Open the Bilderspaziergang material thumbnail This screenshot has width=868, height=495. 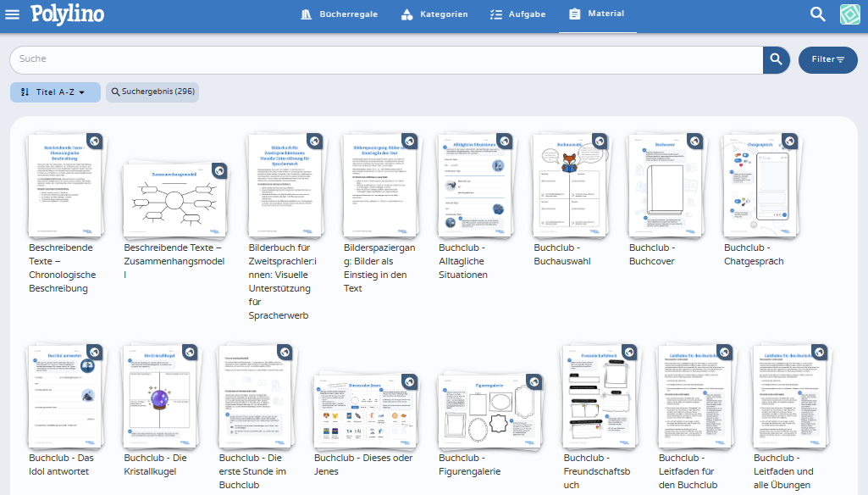[380, 186]
